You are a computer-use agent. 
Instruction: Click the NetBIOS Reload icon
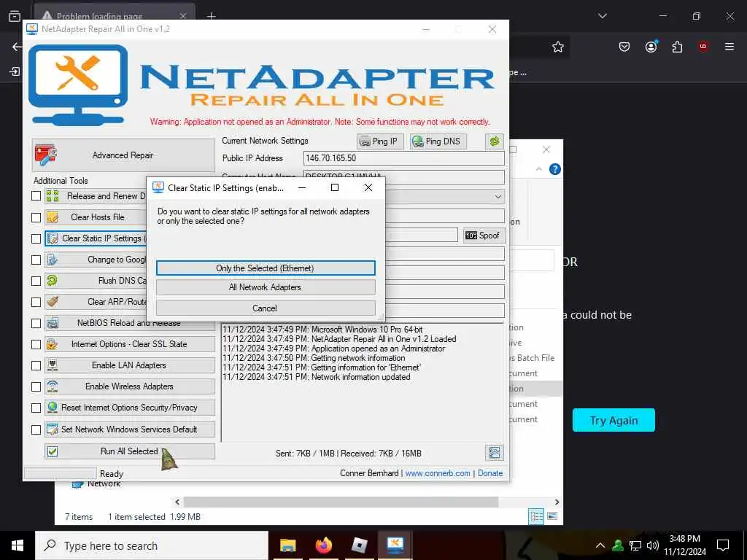pyautogui.click(x=53, y=323)
